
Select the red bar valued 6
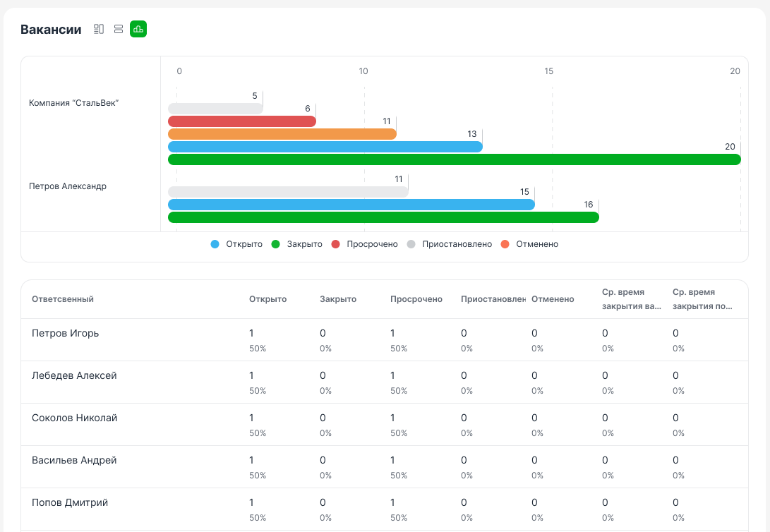click(242, 121)
